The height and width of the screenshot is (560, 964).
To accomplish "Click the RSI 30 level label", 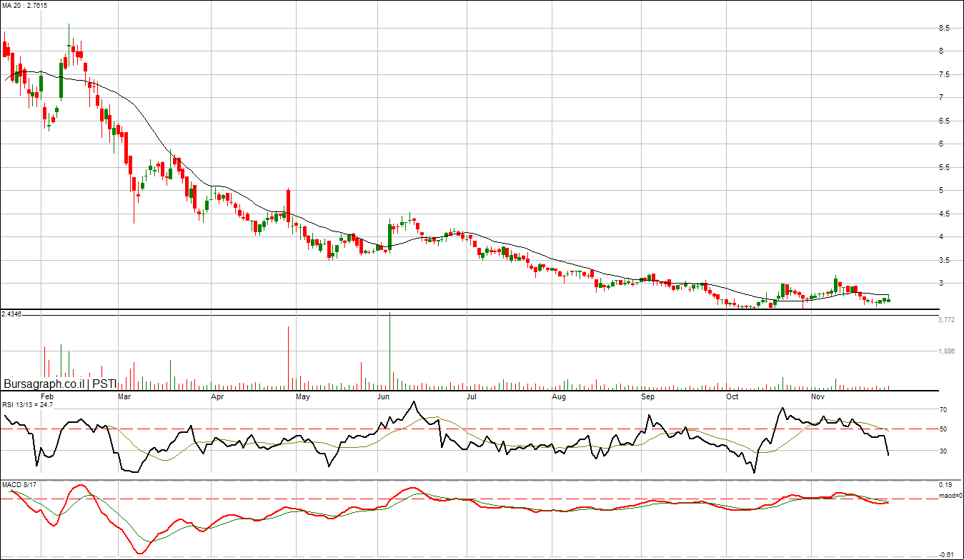I will pyautogui.click(x=943, y=451).
